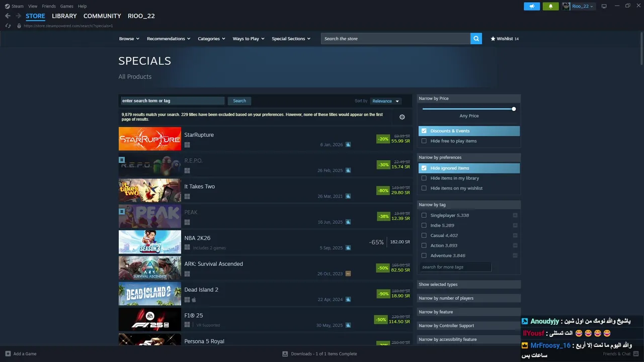Expand Narrow by Controller Support

(x=469, y=325)
